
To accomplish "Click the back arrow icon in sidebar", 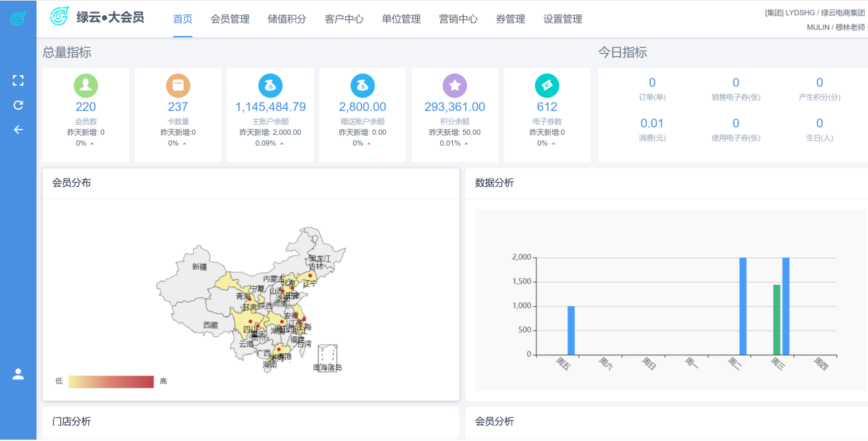I will click(x=18, y=129).
